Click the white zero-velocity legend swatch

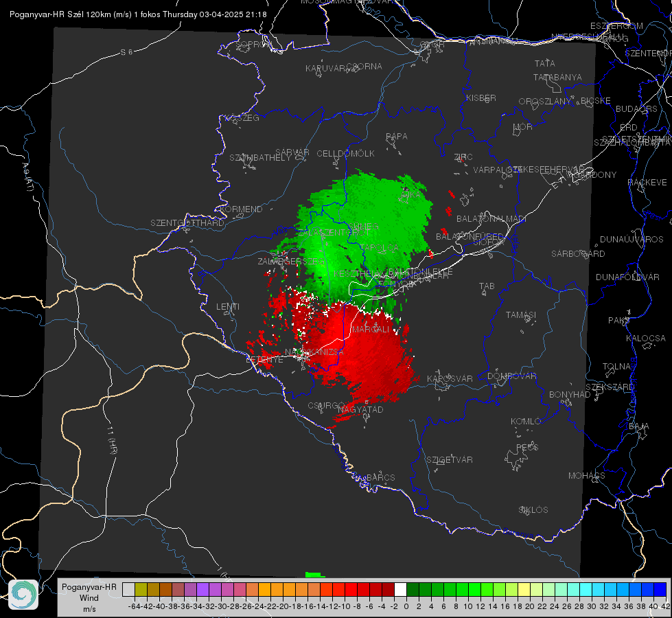point(400,589)
